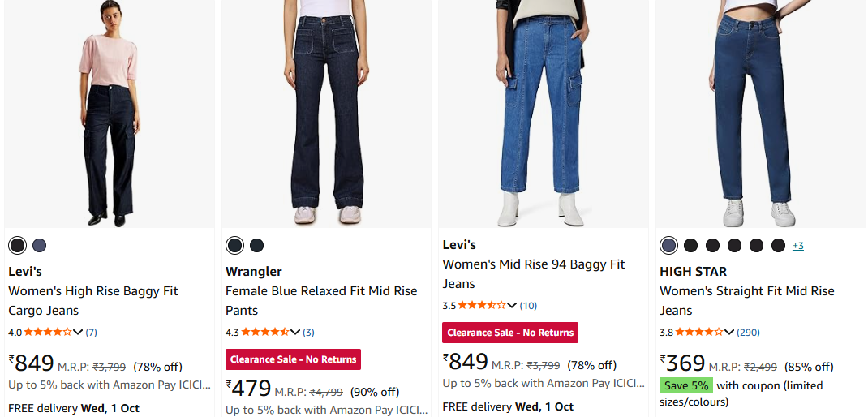Click the Save 5% coupon badge

point(686,385)
